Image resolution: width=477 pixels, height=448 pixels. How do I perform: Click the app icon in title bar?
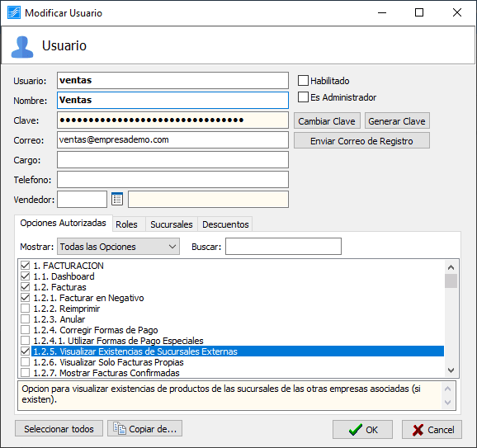pyautogui.click(x=14, y=12)
